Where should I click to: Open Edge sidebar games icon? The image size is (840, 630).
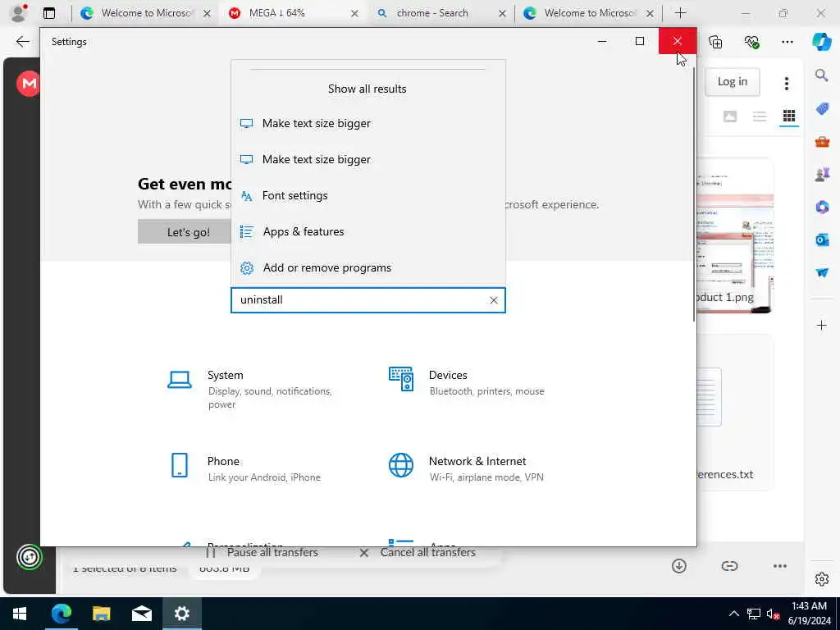822,174
